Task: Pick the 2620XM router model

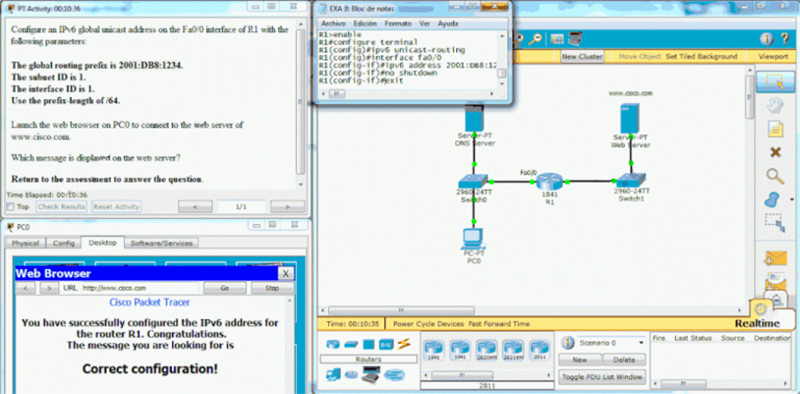Action: click(x=486, y=351)
